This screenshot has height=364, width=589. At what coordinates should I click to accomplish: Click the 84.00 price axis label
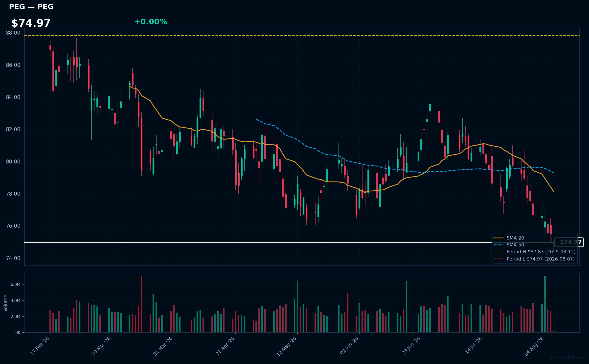[x=13, y=97]
